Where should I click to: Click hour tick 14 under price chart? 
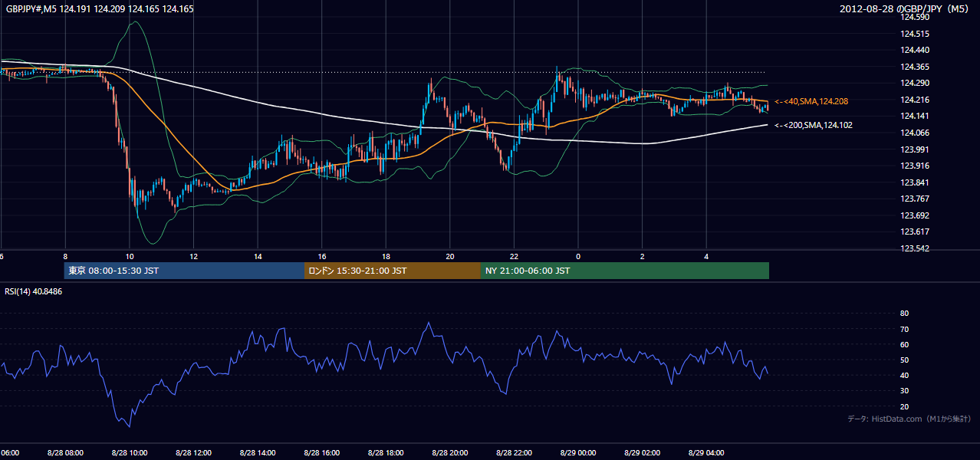(258, 257)
